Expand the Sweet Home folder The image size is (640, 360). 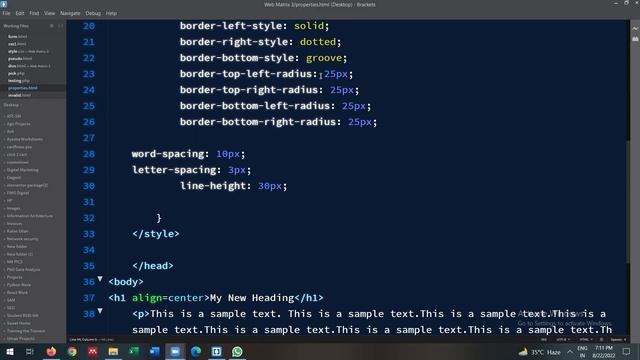coord(18,323)
